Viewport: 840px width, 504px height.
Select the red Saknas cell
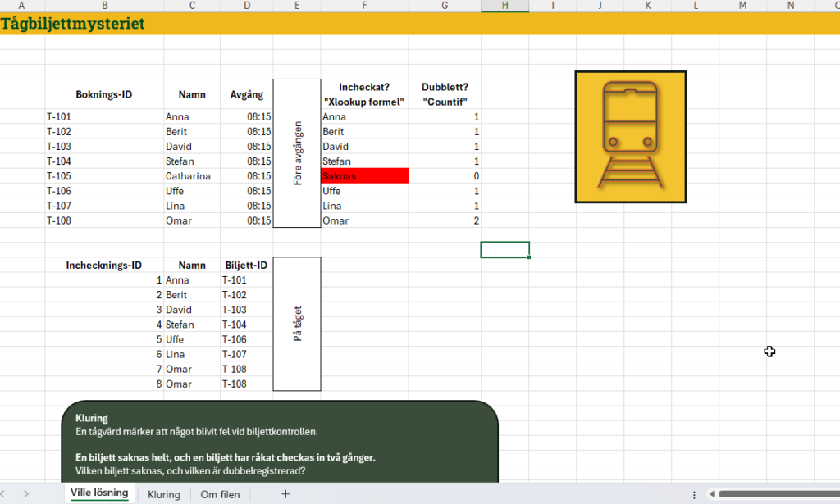click(365, 176)
